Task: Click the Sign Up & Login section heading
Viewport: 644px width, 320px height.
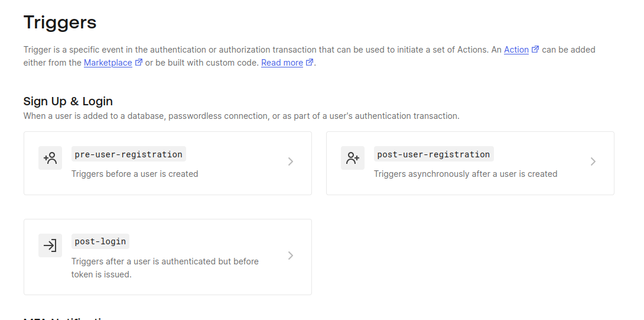Action: [68, 101]
